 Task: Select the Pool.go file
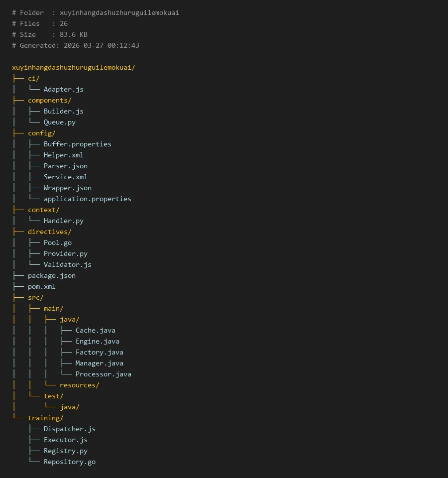coord(57,242)
